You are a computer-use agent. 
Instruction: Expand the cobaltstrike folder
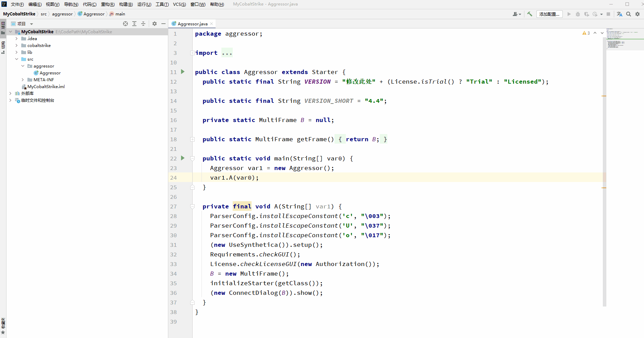coord(16,45)
